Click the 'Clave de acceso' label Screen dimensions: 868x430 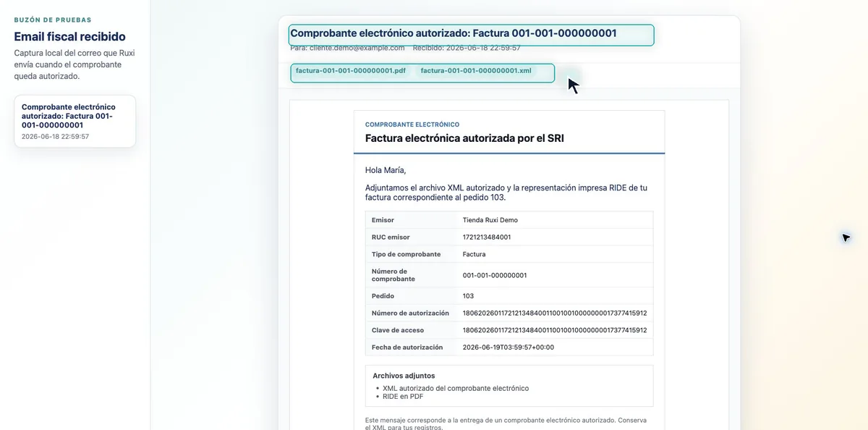(x=399, y=330)
